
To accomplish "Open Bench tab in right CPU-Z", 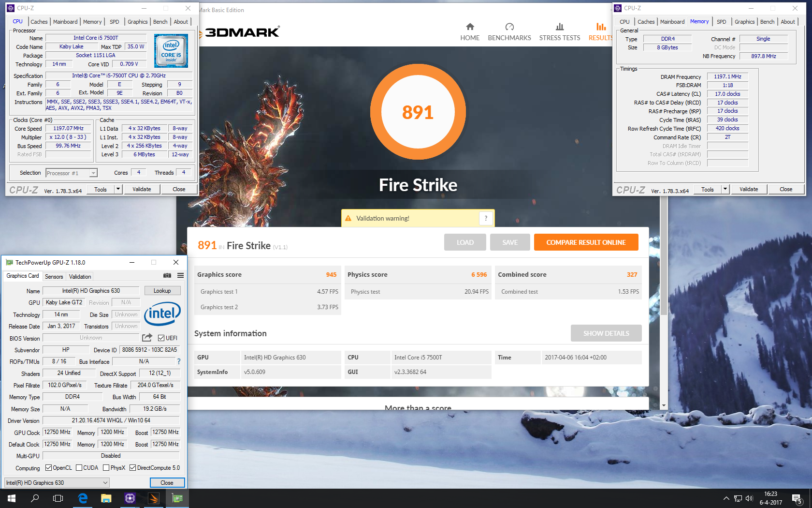I will (x=767, y=22).
